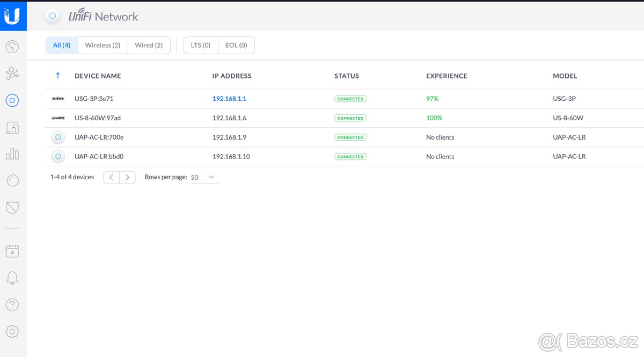
Task: Open the 192.168.1.1 IP address link
Action: tap(229, 99)
